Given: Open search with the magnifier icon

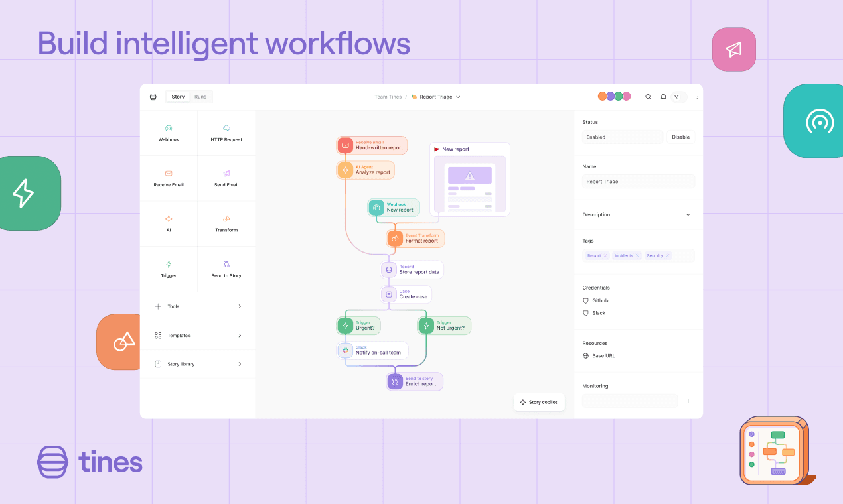Looking at the screenshot, I should (648, 97).
